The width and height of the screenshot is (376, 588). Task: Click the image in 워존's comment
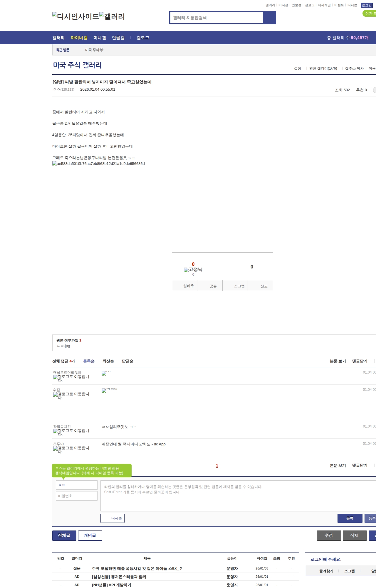(109, 390)
